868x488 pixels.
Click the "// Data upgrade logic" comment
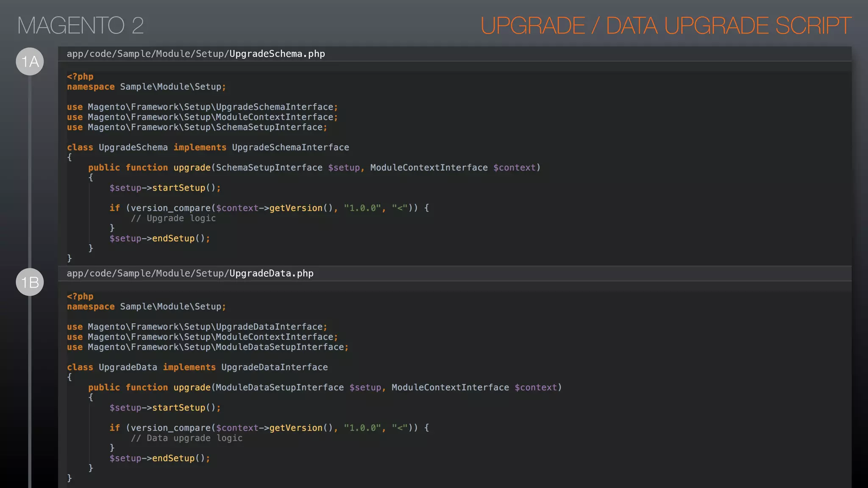[x=186, y=438]
